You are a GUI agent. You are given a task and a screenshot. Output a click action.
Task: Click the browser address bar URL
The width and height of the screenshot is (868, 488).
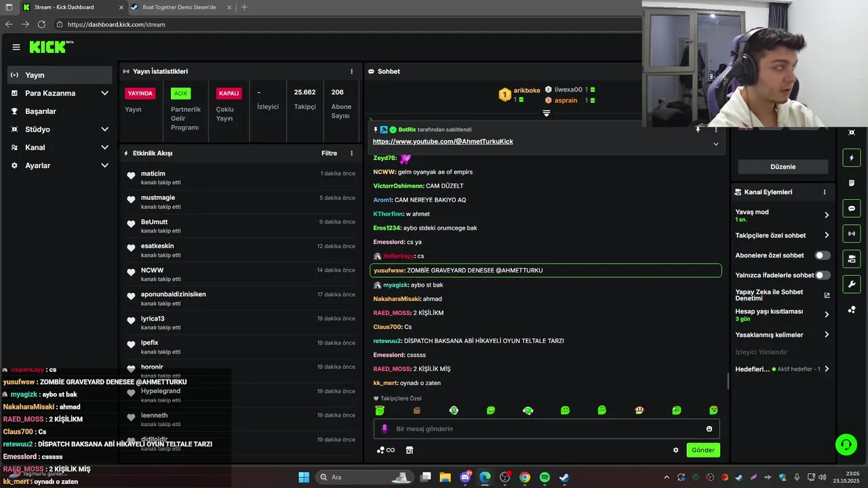[117, 24]
